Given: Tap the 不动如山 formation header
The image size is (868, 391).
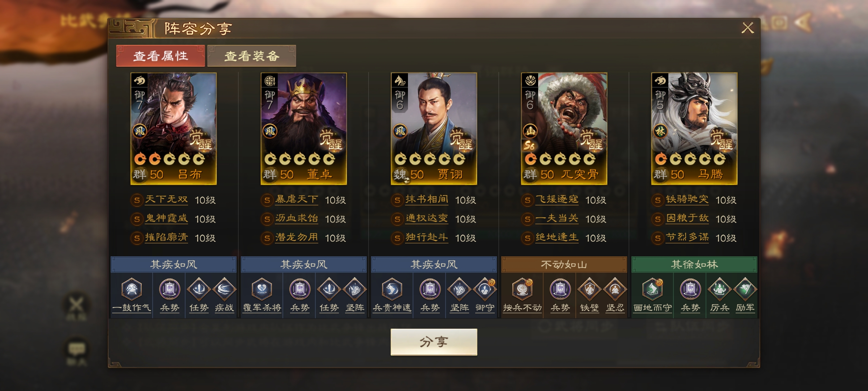Looking at the screenshot, I should [x=564, y=265].
